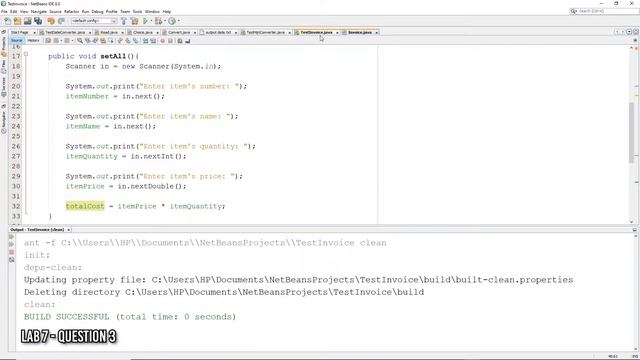
Task: Close the TestInvoice.java tab
Action: coord(337,33)
